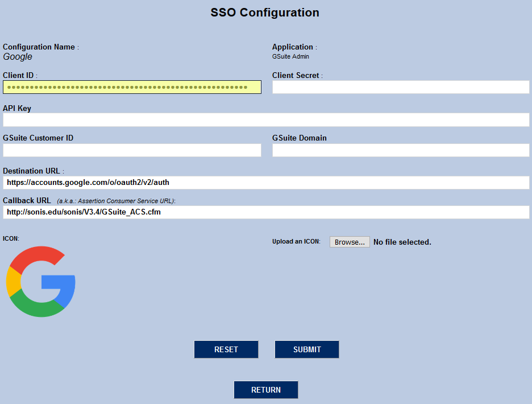Select the Callback URL input field

pyautogui.click(x=266, y=212)
